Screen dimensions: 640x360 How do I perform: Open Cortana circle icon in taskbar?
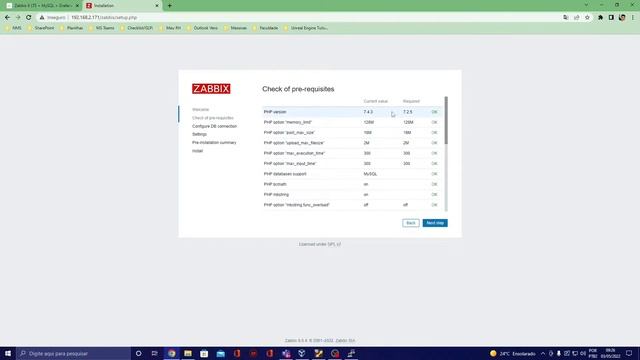click(x=138, y=353)
